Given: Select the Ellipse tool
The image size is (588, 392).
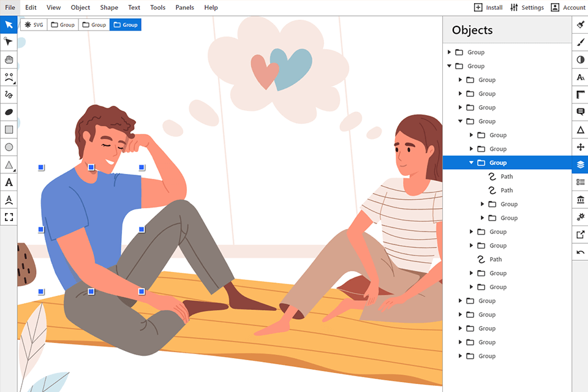Looking at the screenshot, I should tap(8, 147).
